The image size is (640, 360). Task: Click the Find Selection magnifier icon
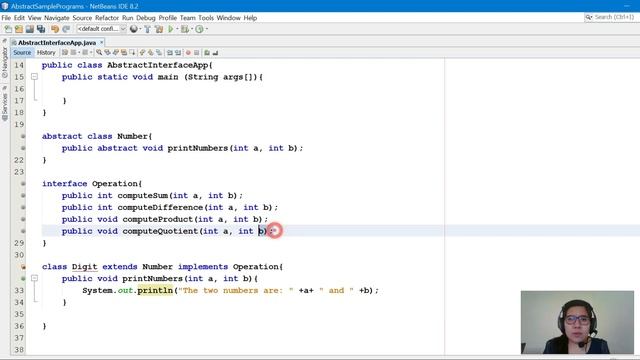99,53
